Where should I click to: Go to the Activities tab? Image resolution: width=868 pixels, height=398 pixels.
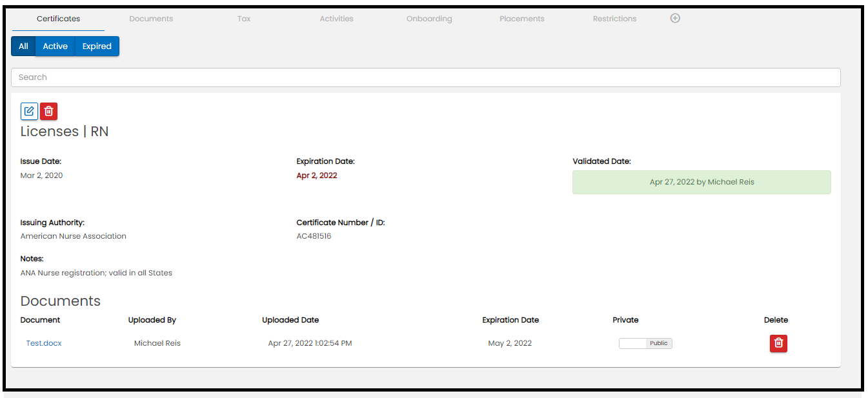336,19
